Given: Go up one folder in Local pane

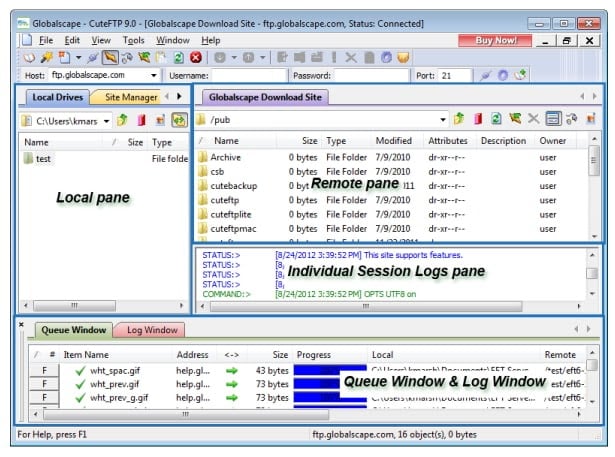Looking at the screenshot, I should click(122, 120).
